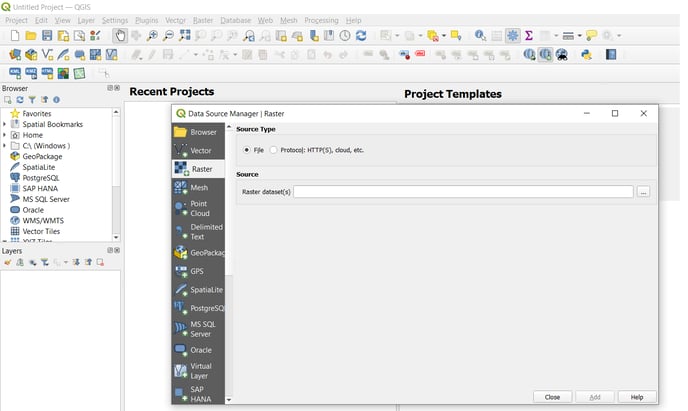Click the New Virtual Layer icon

[x=111, y=54]
